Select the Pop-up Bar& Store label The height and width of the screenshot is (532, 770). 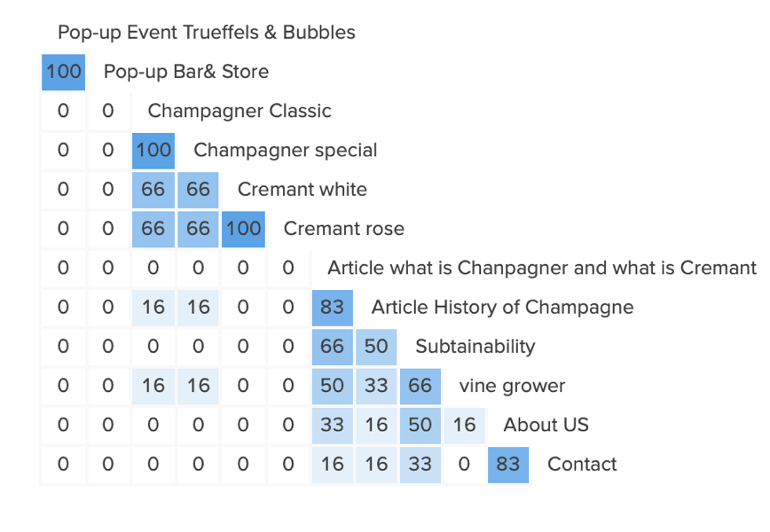186,72
